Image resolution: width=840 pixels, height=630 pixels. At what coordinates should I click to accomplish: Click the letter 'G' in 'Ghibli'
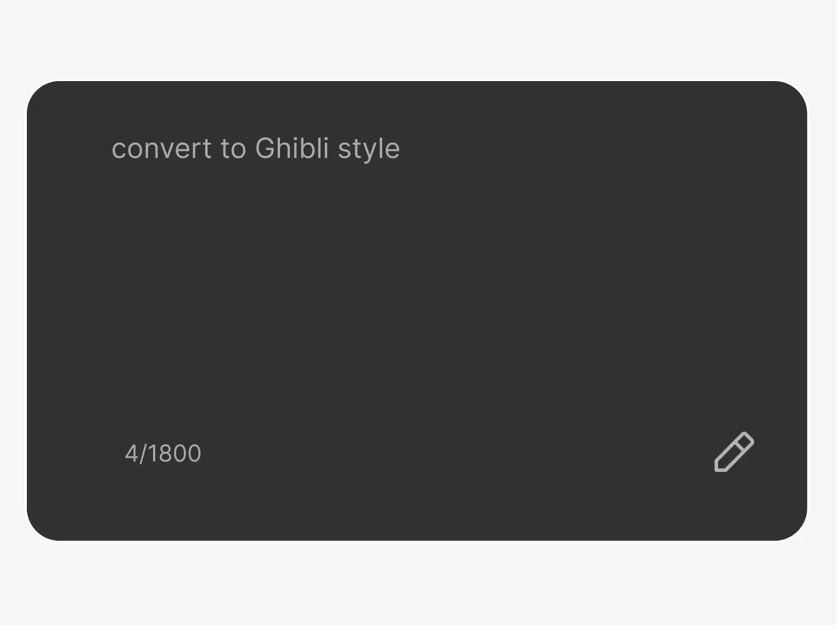click(x=264, y=149)
